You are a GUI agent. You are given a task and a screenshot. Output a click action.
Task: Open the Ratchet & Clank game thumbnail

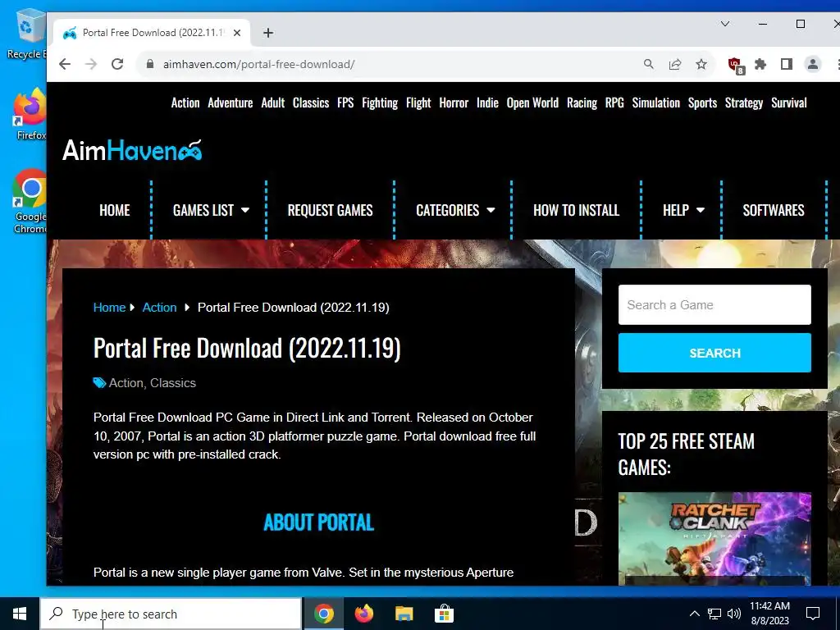tap(714, 538)
